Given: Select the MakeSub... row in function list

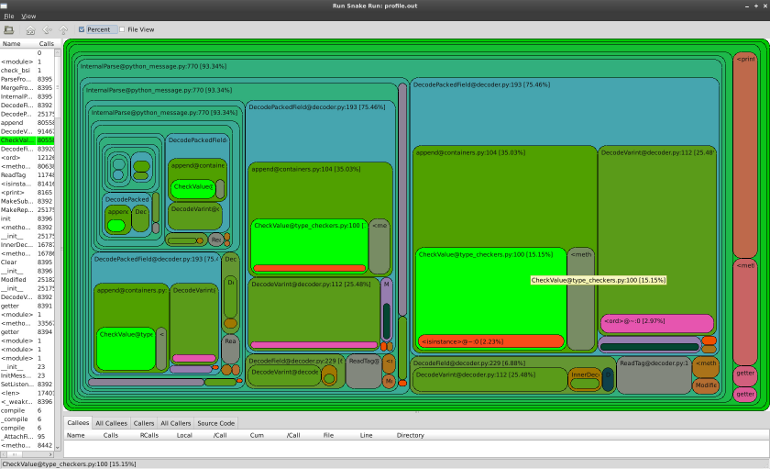Looking at the screenshot, I should pos(27,201).
